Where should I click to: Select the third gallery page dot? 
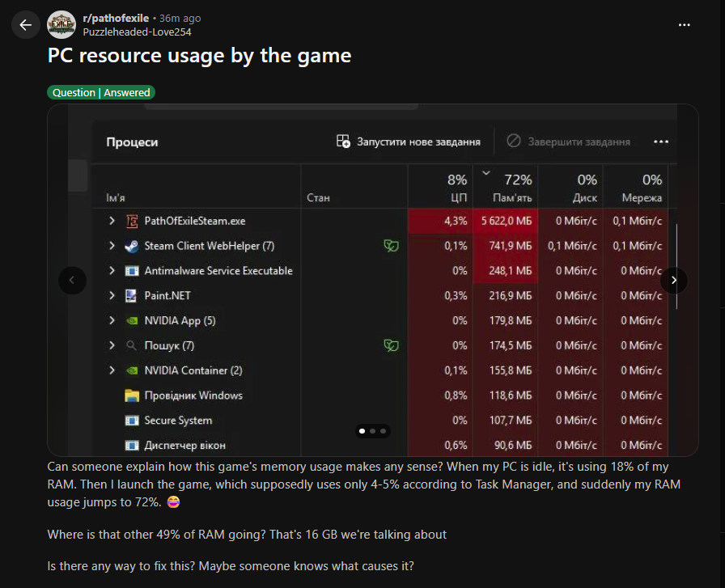(383, 431)
